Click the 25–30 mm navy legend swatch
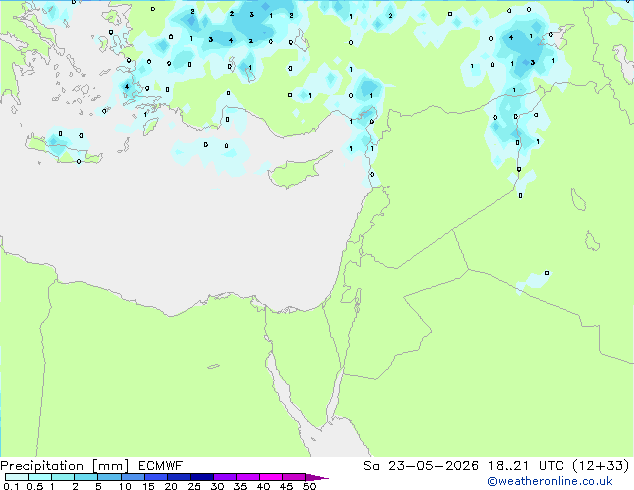Image resolution: width=634 pixels, height=490 pixels. 201,477
